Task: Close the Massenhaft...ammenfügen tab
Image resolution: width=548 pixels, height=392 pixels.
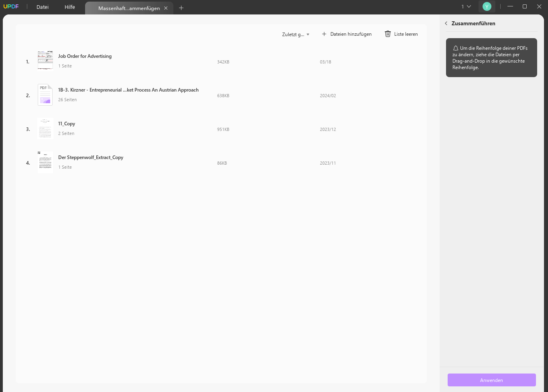Action: pyautogui.click(x=166, y=8)
